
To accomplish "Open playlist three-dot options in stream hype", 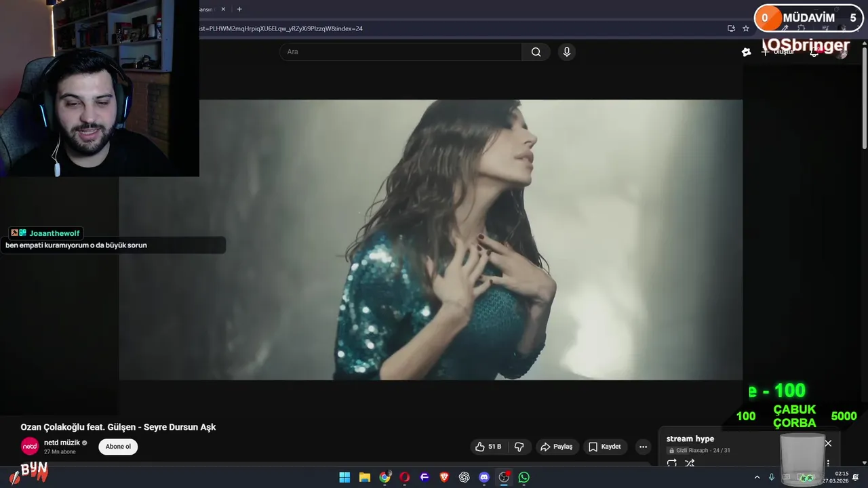I will [x=828, y=464].
